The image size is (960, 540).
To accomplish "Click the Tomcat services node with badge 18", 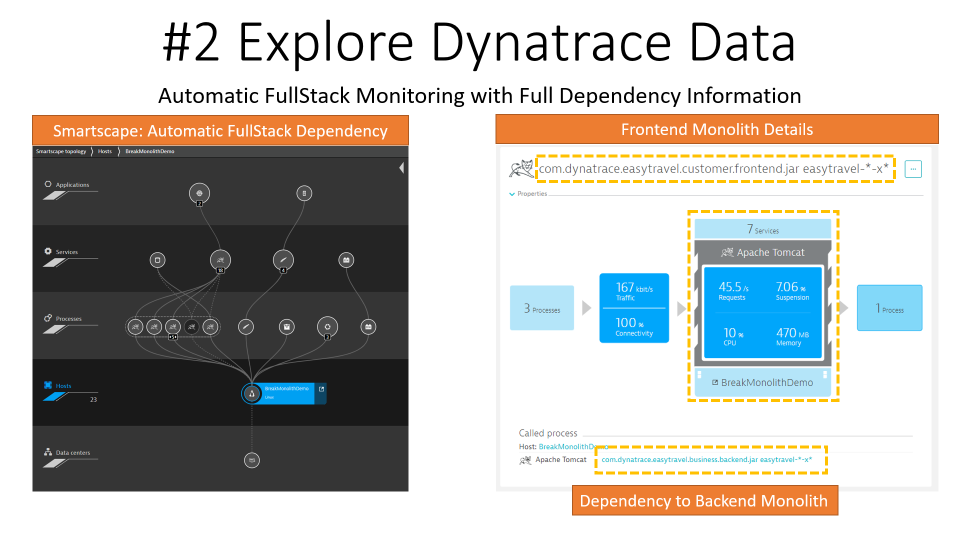I will pyautogui.click(x=220, y=260).
